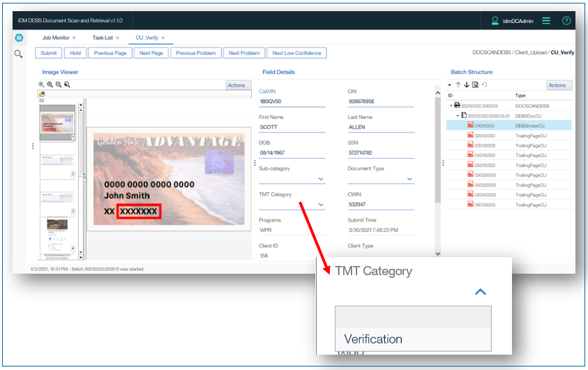Open the help question-mark icon
The width and height of the screenshot is (588, 370).
[566, 21]
